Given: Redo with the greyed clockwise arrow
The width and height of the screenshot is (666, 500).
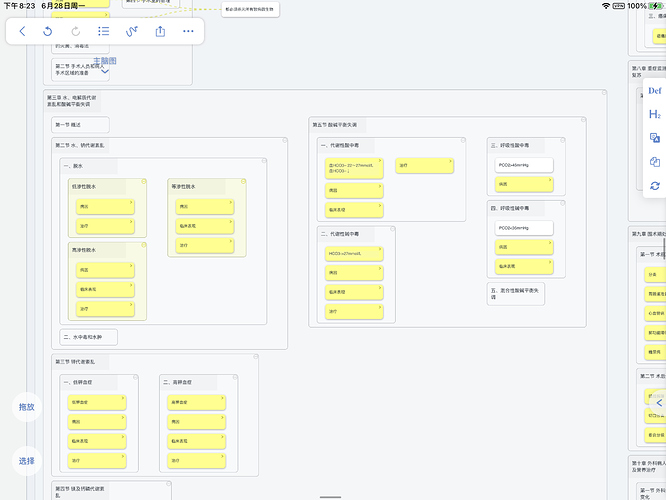Looking at the screenshot, I should [76, 31].
